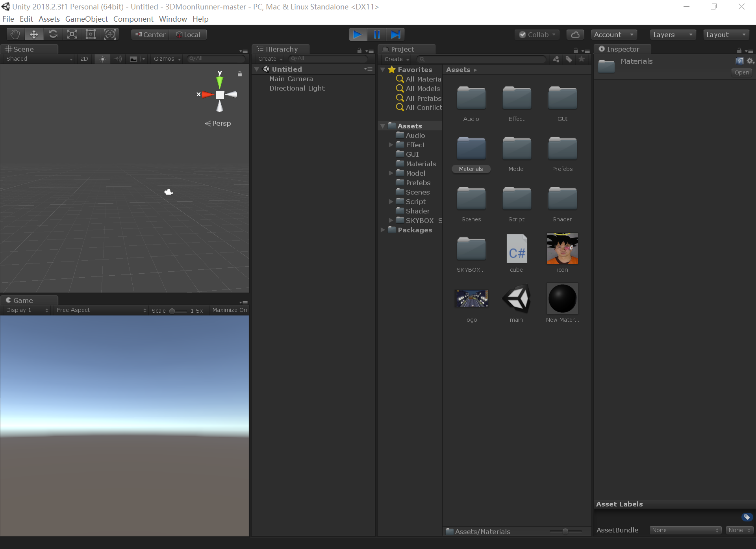Screen dimensions: 756x549
Task: Adjust Project icon size slider
Action: pyautogui.click(x=565, y=531)
